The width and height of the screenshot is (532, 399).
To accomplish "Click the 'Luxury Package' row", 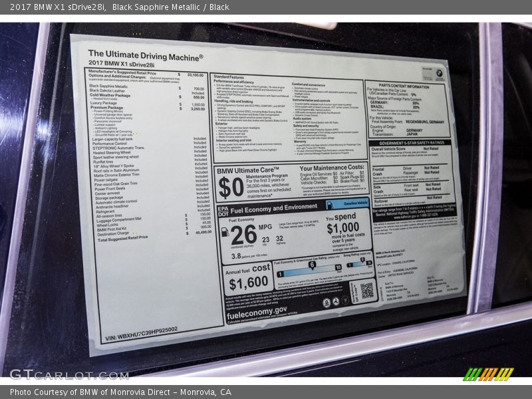I will (x=147, y=104).
